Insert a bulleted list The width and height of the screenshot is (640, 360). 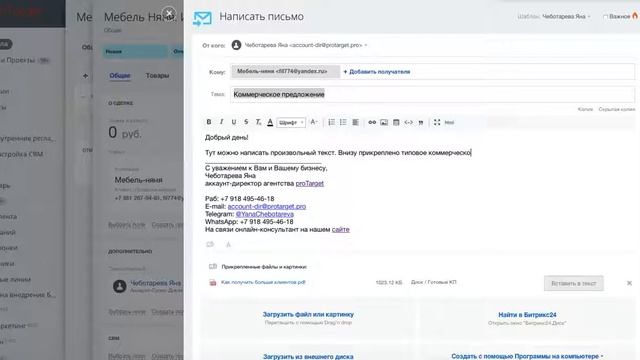(x=343, y=122)
